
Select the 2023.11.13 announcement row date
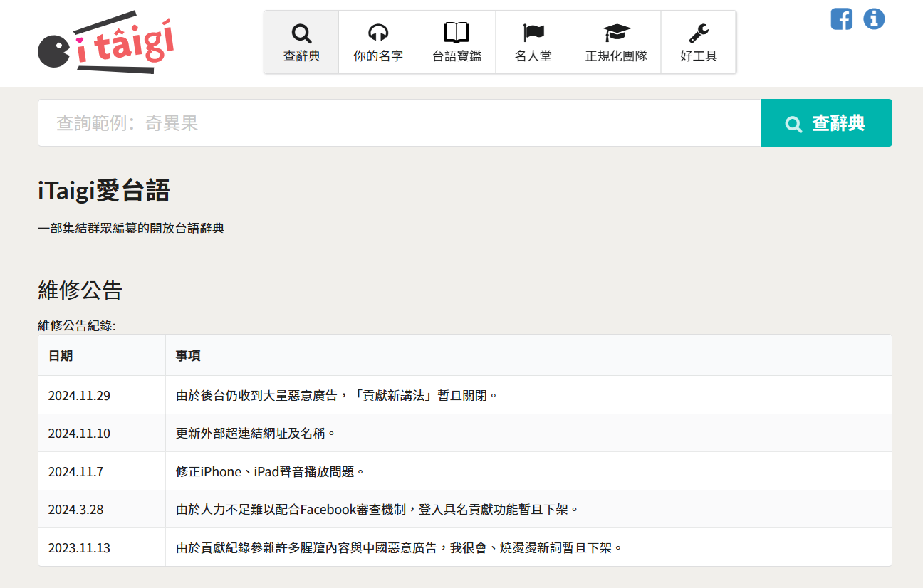[x=79, y=548]
